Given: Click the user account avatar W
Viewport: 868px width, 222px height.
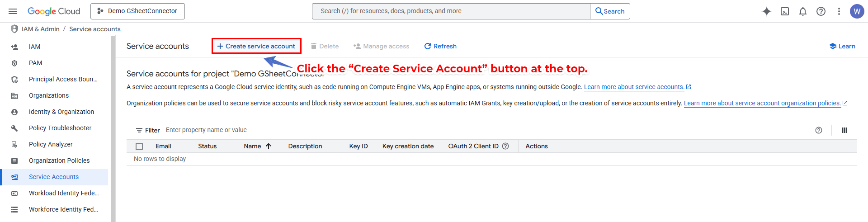Looking at the screenshot, I should (x=857, y=11).
